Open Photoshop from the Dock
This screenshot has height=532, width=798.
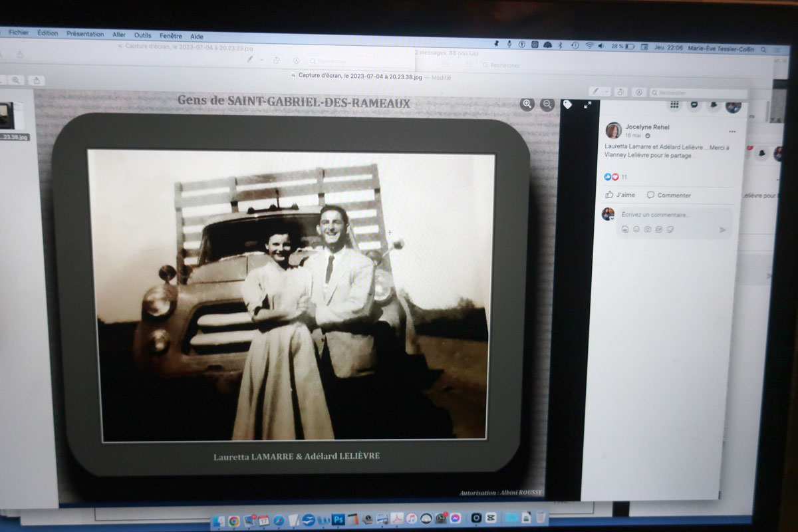tap(338, 518)
